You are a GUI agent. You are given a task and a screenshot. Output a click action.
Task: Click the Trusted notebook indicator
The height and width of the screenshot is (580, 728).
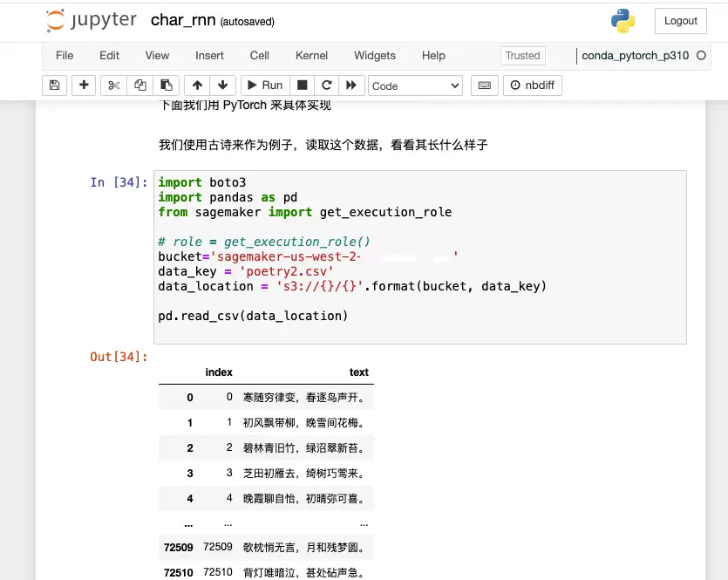point(523,56)
